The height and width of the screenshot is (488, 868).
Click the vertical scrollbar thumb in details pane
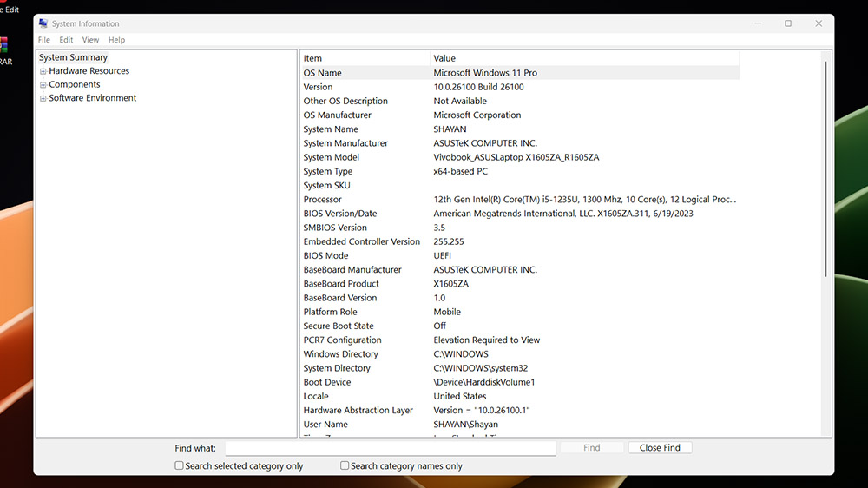pos(825,169)
